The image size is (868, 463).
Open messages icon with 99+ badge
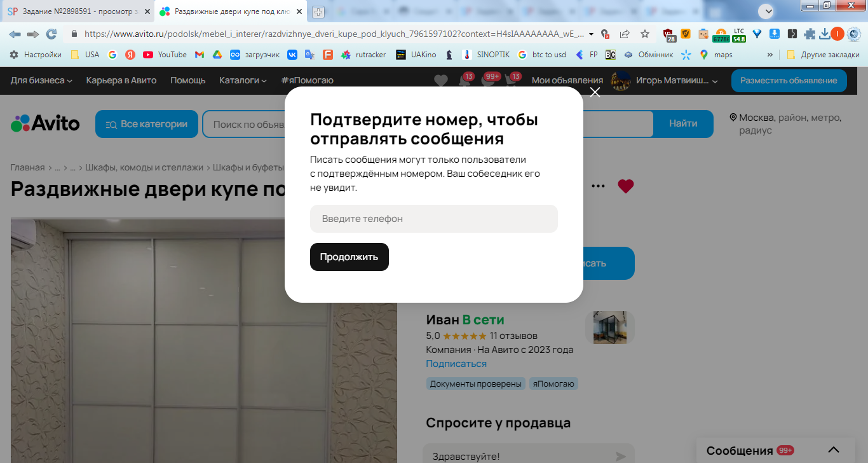coord(488,81)
